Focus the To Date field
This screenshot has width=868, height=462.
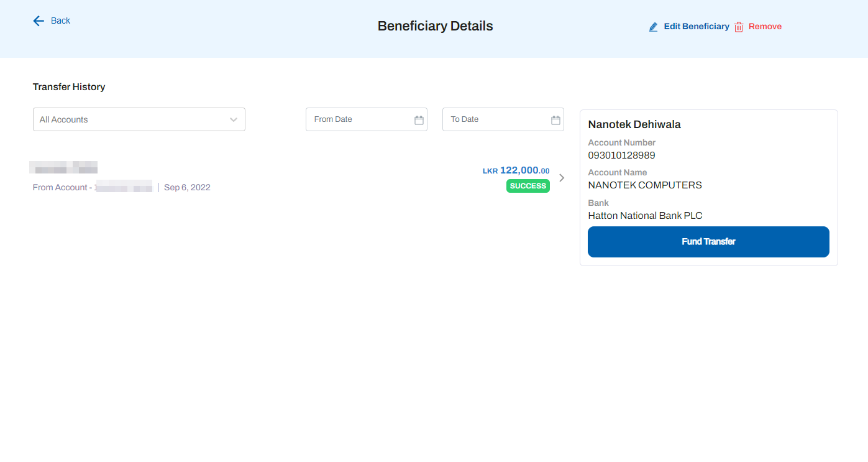(x=503, y=119)
